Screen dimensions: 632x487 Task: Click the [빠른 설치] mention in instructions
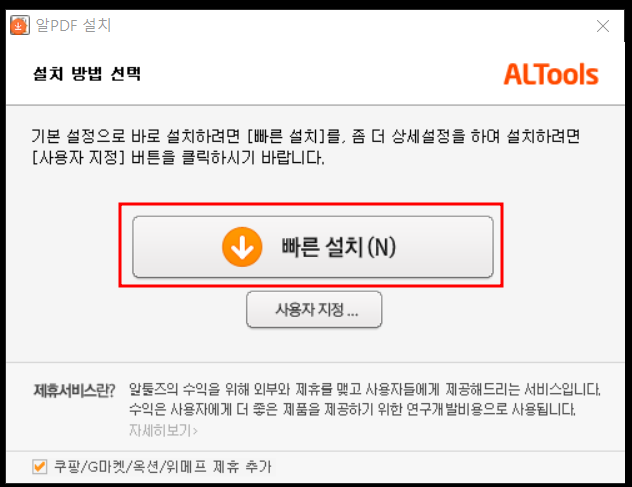click(x=286, y=136)
